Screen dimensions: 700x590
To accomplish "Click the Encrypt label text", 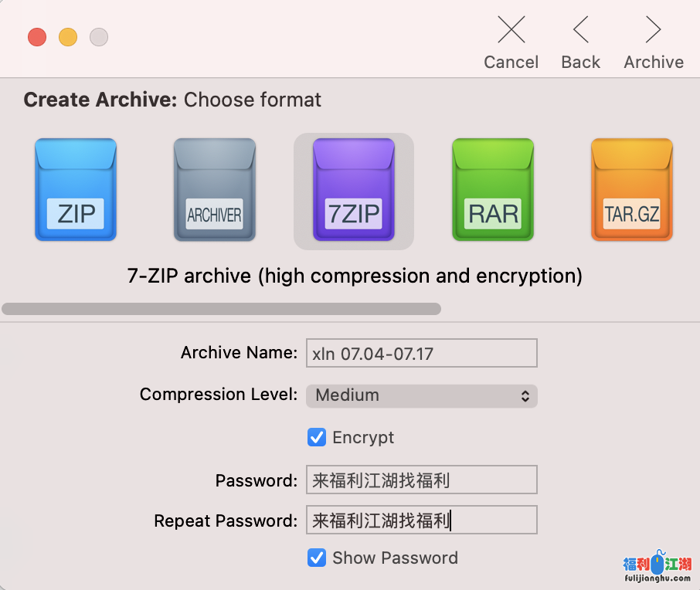I will tap(363, 437).
